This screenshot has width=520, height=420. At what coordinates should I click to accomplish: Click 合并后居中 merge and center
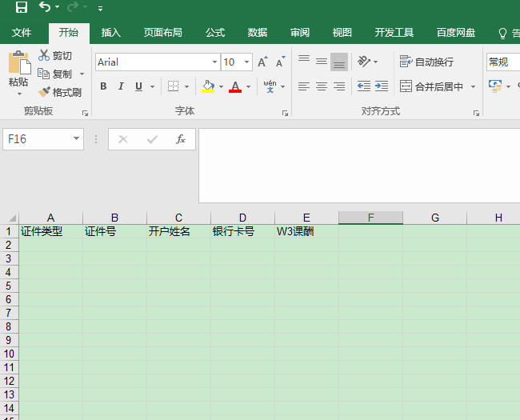pos(431,86)
